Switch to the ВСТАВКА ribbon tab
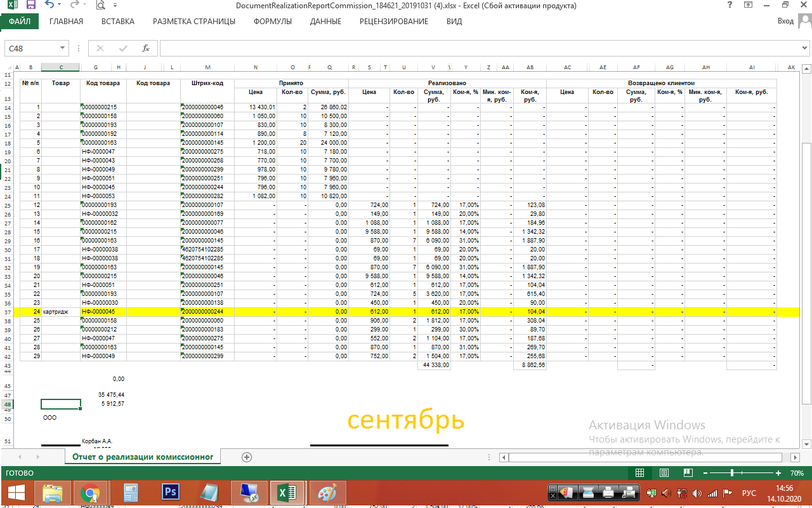 coord(118,21)
